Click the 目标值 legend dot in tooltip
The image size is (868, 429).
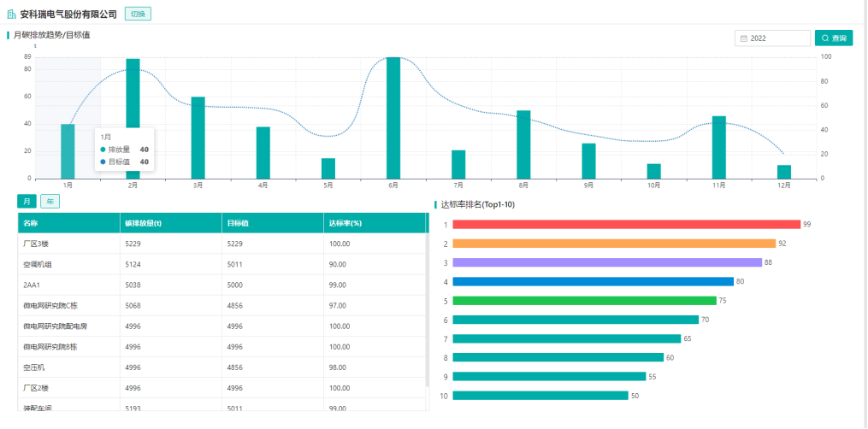pos(103,162)
